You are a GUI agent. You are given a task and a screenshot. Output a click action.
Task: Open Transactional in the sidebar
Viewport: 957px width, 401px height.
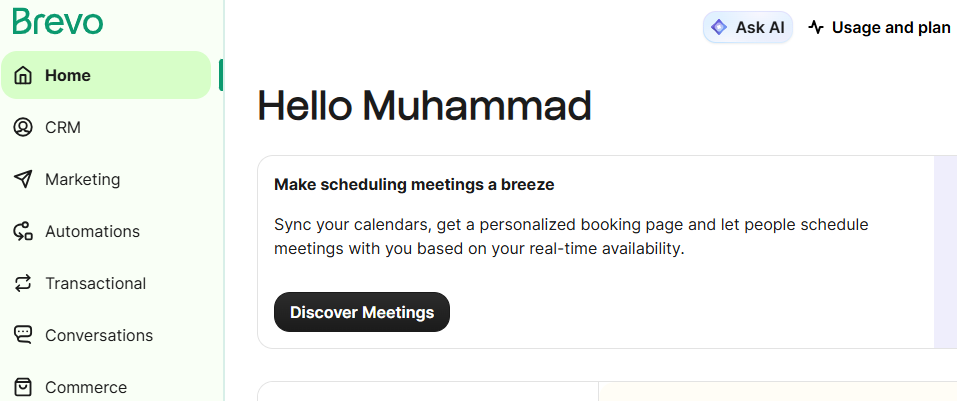point(95,284)
